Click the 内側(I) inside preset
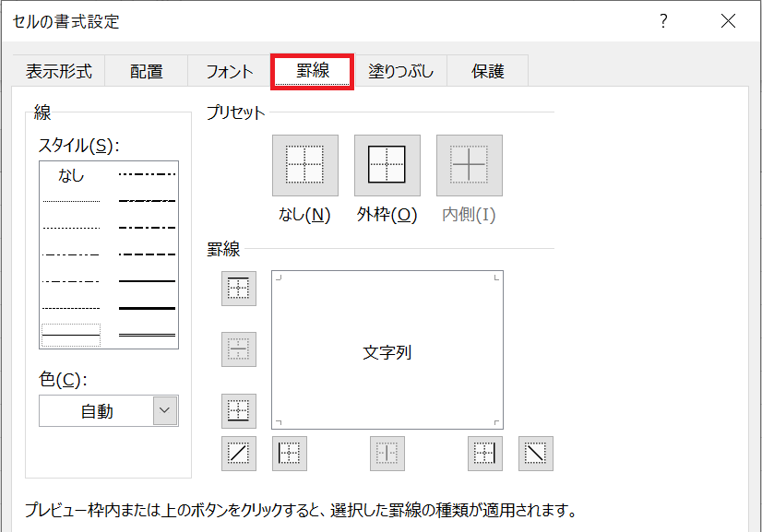Viewport: 762px width, 532px height. (469, 166)
